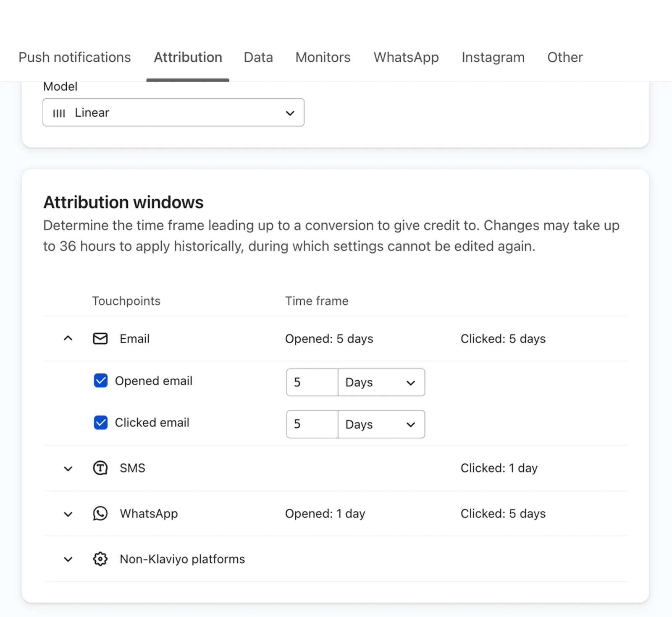Uncheck the Clicked email checkbox
The width and height of the screenshot is (672, 617).
coord(101,423)
